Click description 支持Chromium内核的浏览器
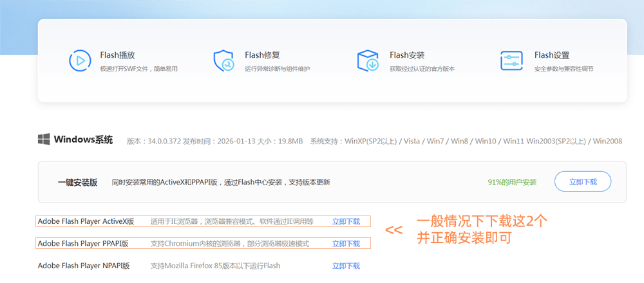 (x=230, y=244)
